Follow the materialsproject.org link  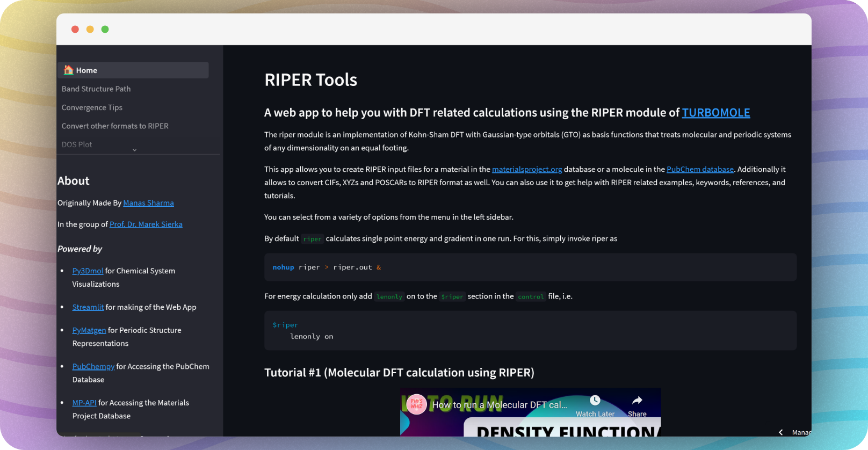pyautogui.click(x=526, y=170)
